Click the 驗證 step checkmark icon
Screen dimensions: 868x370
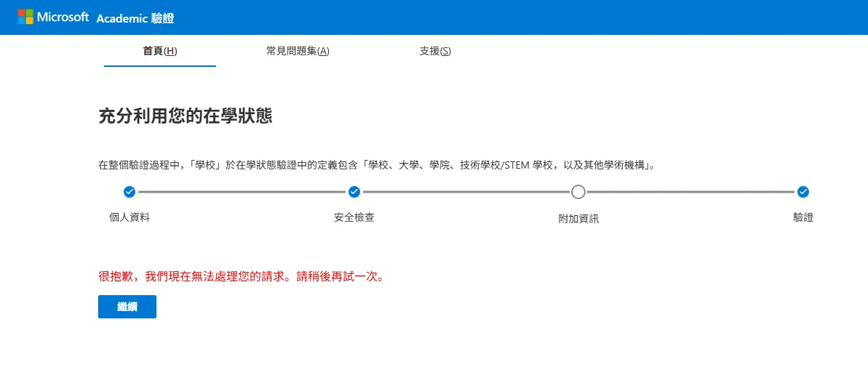[803, 192]
